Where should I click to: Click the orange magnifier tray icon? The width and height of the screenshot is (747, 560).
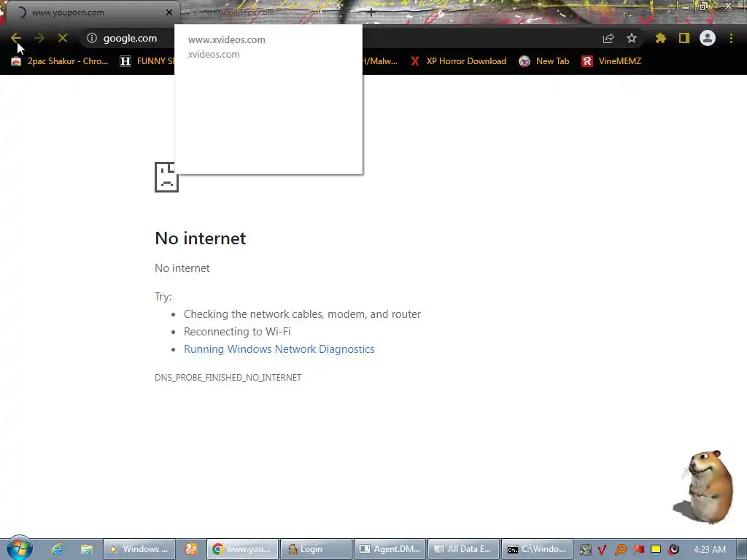(x=620, y=550)
